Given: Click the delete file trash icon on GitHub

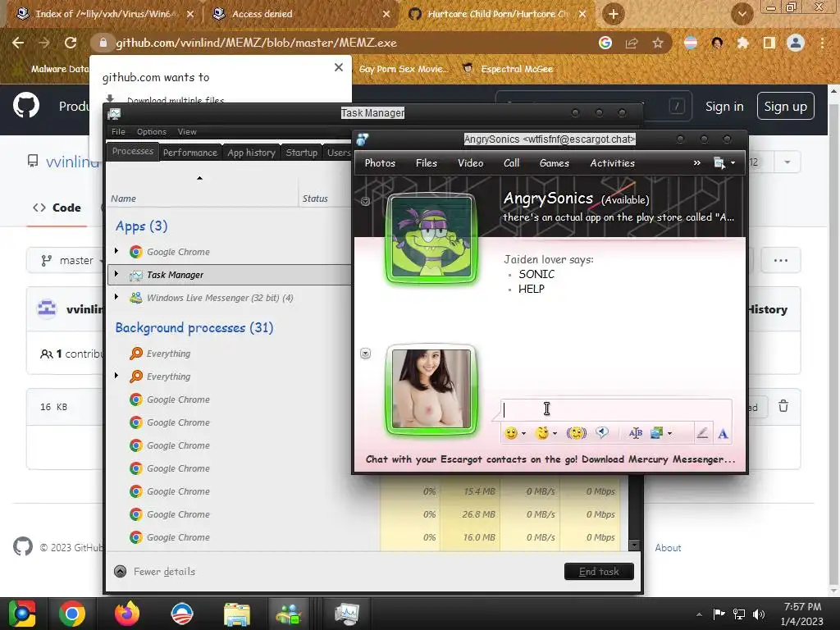Looking at the screenshot, I should tap(783, 406).
